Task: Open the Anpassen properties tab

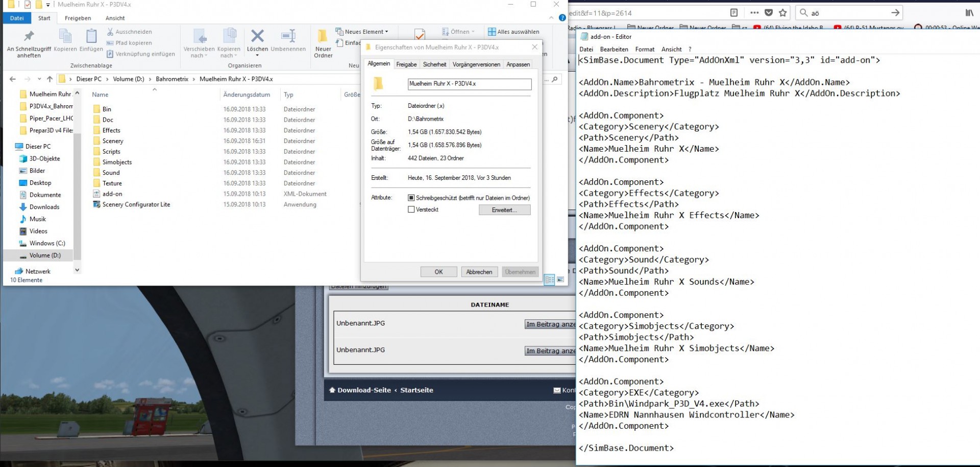Action: coord(518,64)
